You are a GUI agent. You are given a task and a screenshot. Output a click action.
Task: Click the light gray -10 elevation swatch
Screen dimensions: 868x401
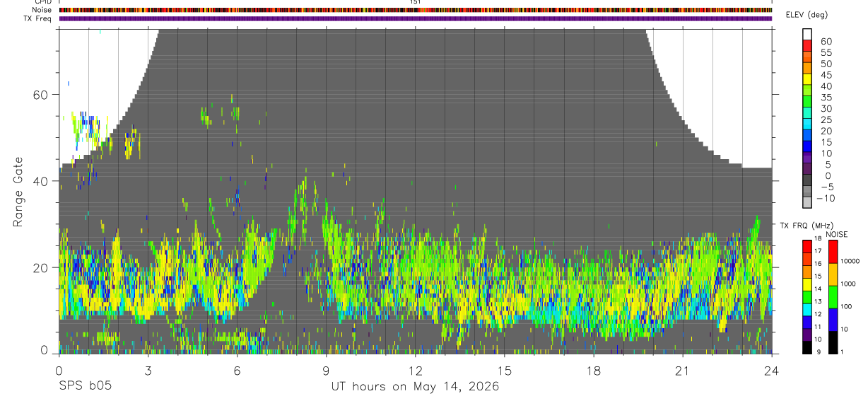(807, 199)
